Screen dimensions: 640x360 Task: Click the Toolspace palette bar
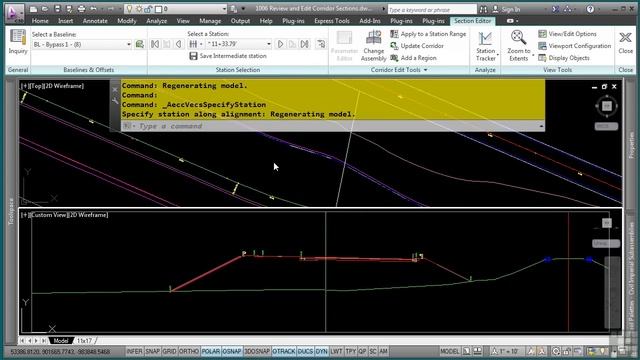[x=11, y=210]
